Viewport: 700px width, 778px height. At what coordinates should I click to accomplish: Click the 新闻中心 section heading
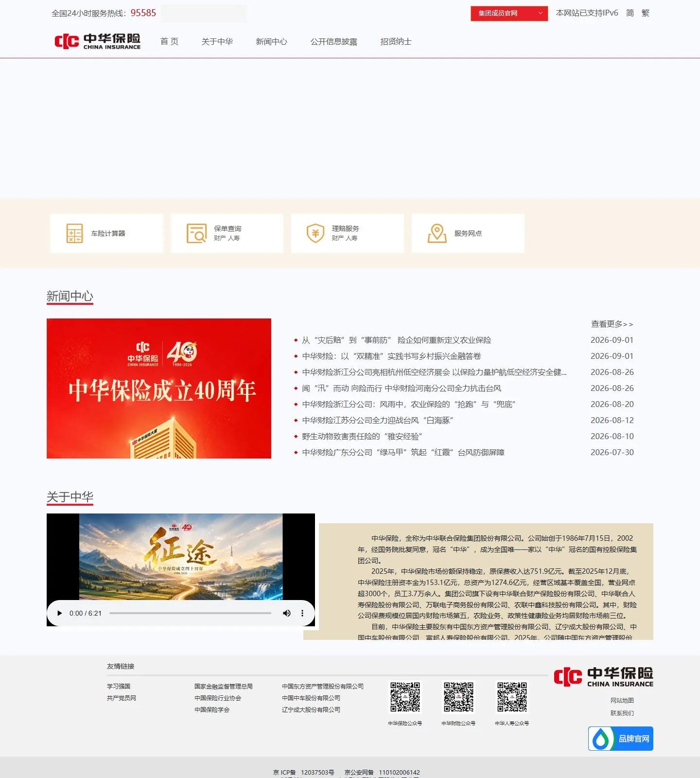click(x=70, y=296)
